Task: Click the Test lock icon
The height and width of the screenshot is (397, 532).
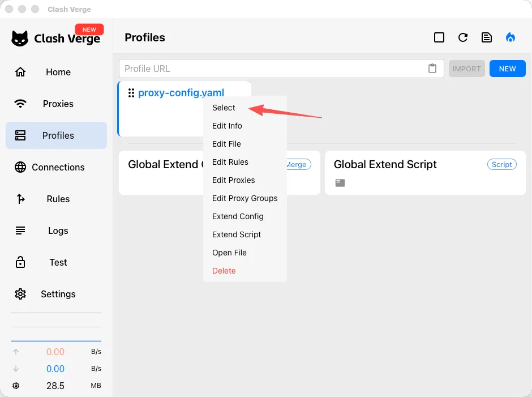Action: pos(20,262)
